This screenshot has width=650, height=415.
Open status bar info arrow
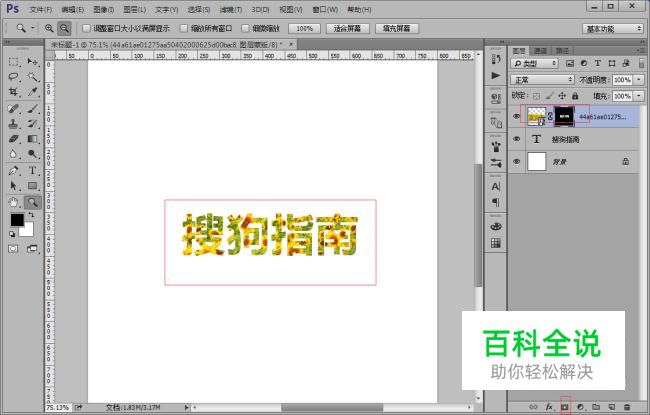[x=187, y=408]
